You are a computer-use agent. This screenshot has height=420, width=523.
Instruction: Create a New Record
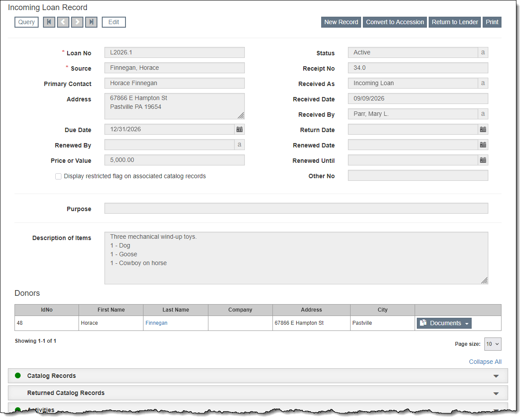[341, 22]
